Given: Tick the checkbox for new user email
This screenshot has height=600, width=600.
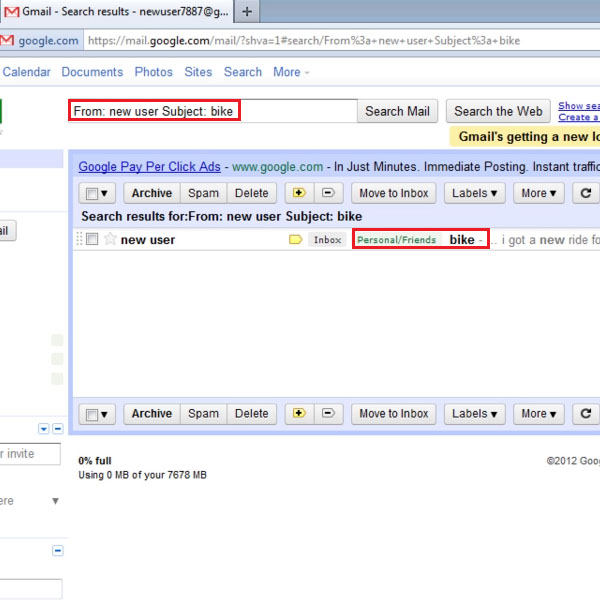Looking at the screenshot, I should tap(92, 240).
